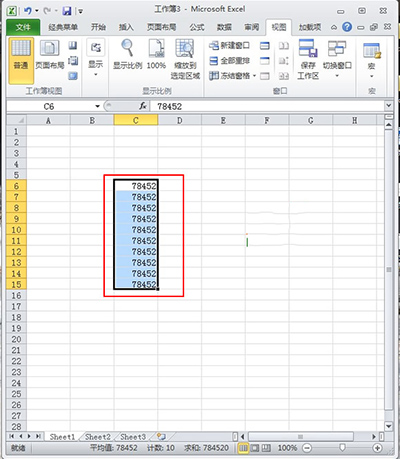This screenshot has width=400, height=459.
Task: Click the Undo arrow icon
Action: [x=27, y=11]
